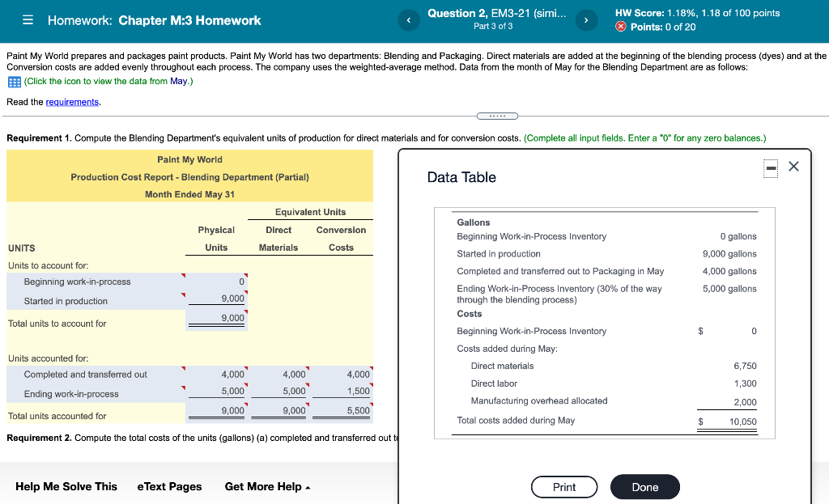Screen dimensions: 829x504
Task: Open the hamburger navigation menu
Action: 28,19
